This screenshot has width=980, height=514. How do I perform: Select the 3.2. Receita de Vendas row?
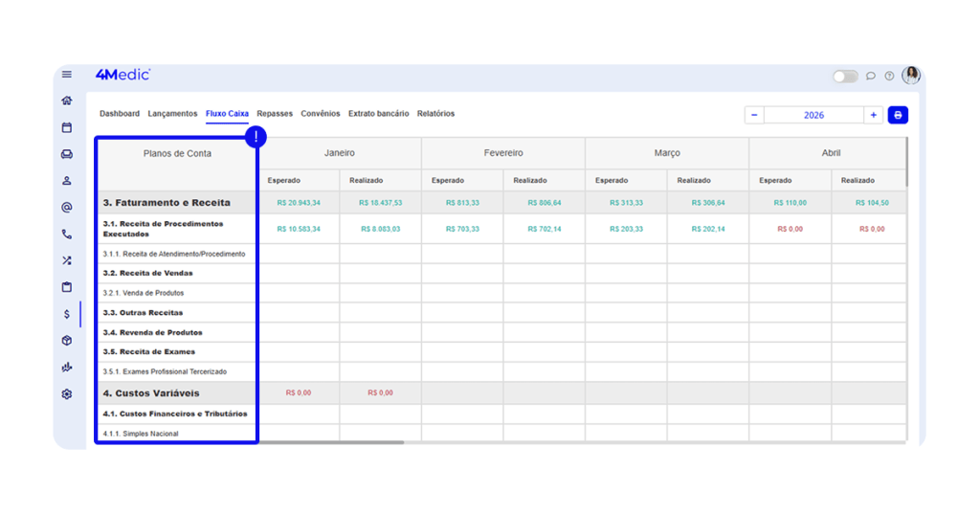pos(147,274)
